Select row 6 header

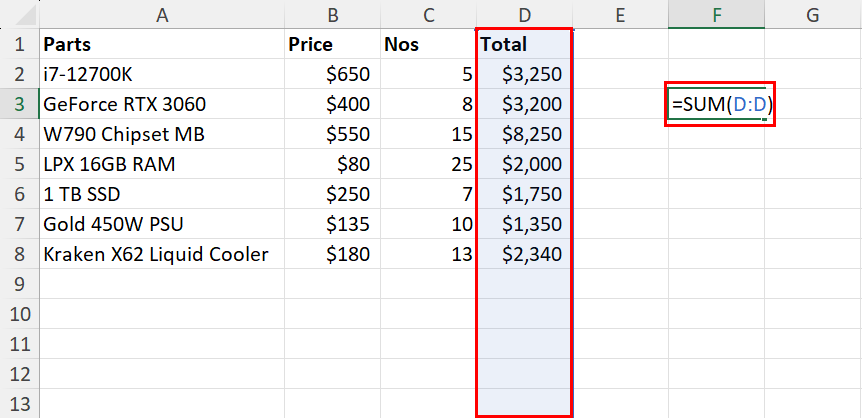tap(20, 194)
